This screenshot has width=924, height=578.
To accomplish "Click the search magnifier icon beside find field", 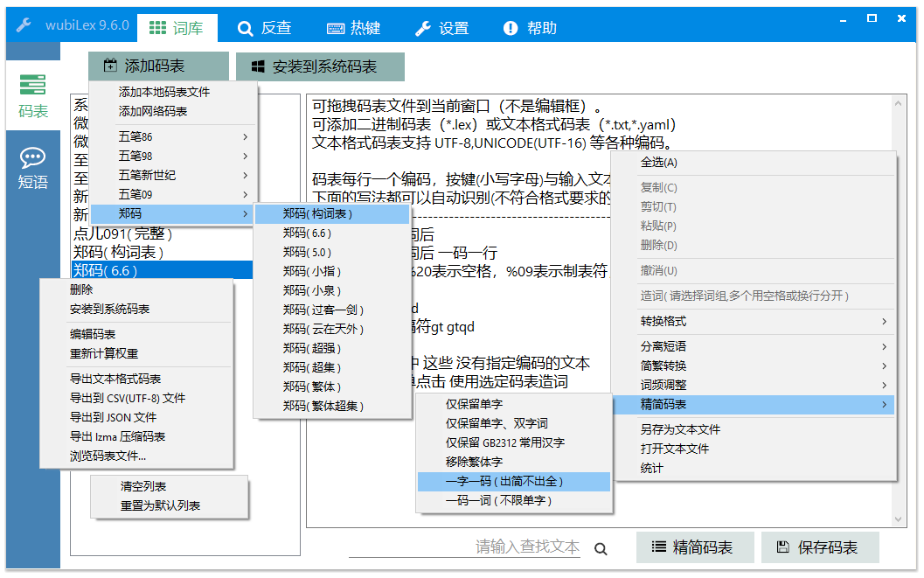I will [601, 549].
